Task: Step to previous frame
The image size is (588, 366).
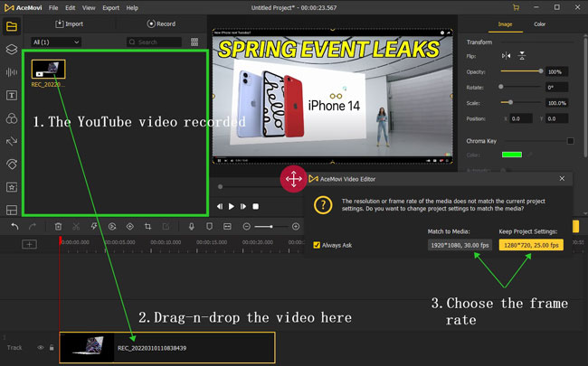Action: click(x=220, y=206)
